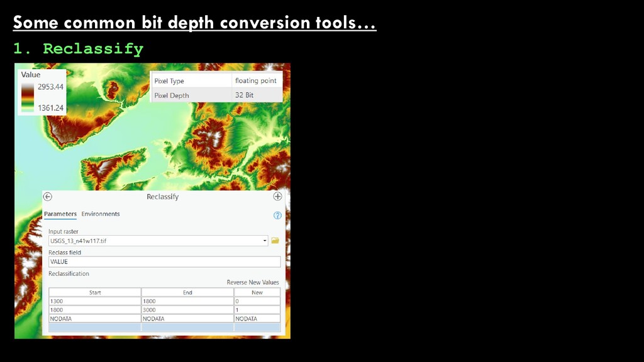Click NODATA cell in New column
Image resolution: width=644 pixels, height=362 pixels.
coord(257,319)
